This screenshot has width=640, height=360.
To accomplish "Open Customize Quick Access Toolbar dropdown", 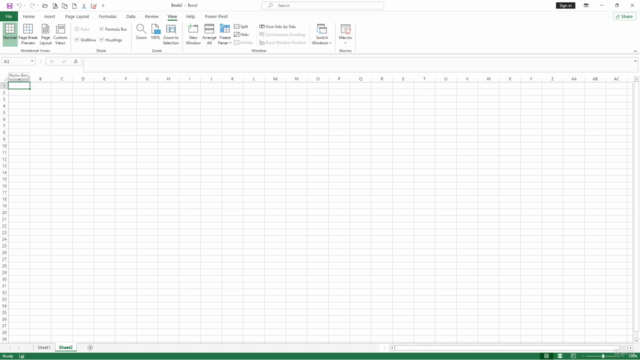I will pyautogui.click(x=103, y=6).
